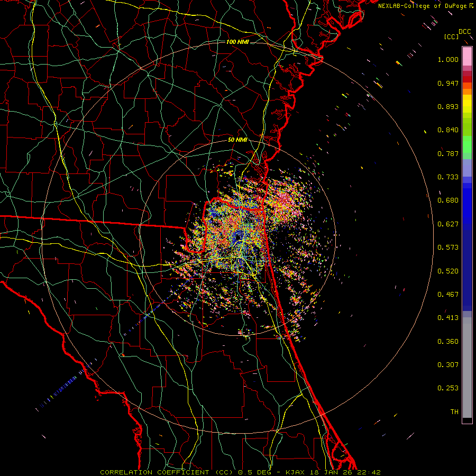
Task: Select the 0.573 legend value
Action: 448,248
